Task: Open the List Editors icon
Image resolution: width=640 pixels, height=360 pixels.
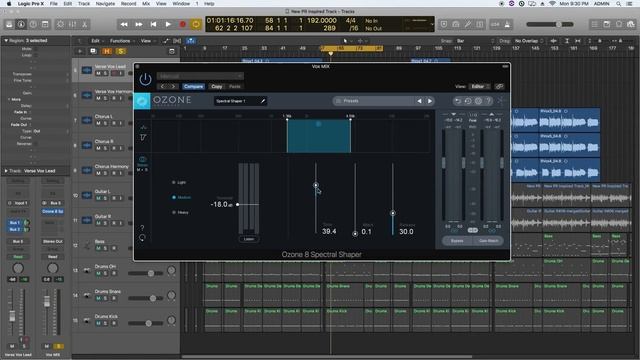Action: 595,24
